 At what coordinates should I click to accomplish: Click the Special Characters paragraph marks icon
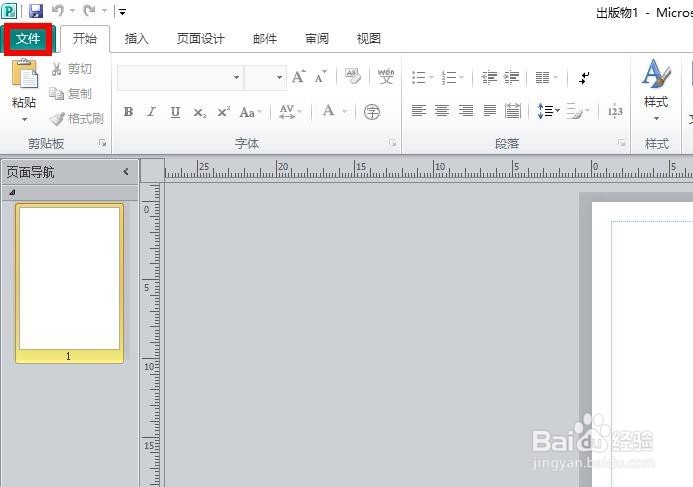coord(584,78)
